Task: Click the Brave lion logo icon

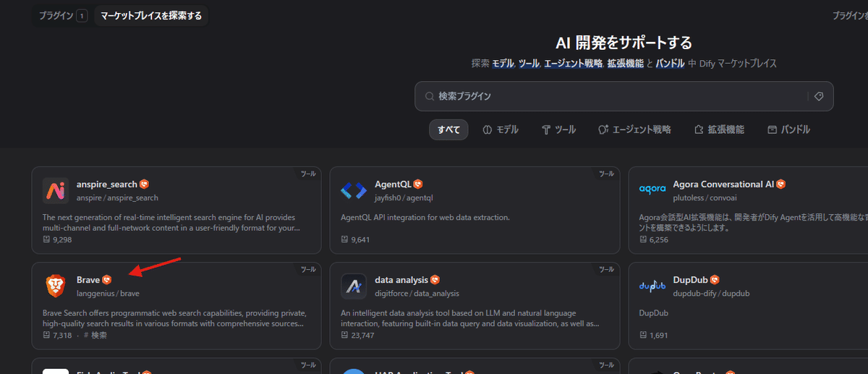Action: pyautogui.click(x=56, y=286)
